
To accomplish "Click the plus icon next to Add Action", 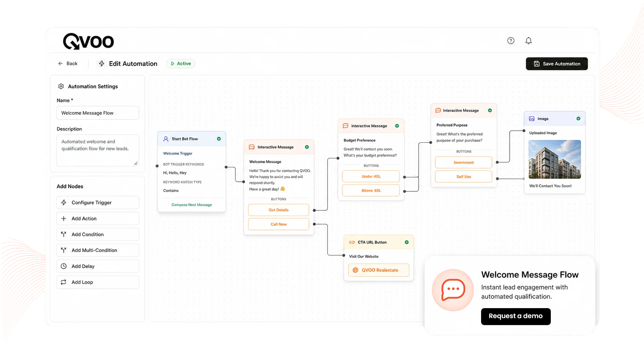I will pyautogui.click(x=64, y=219).
